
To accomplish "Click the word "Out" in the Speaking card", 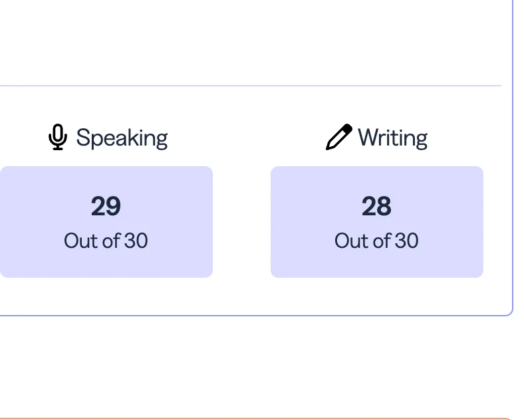I will (79, 241).
